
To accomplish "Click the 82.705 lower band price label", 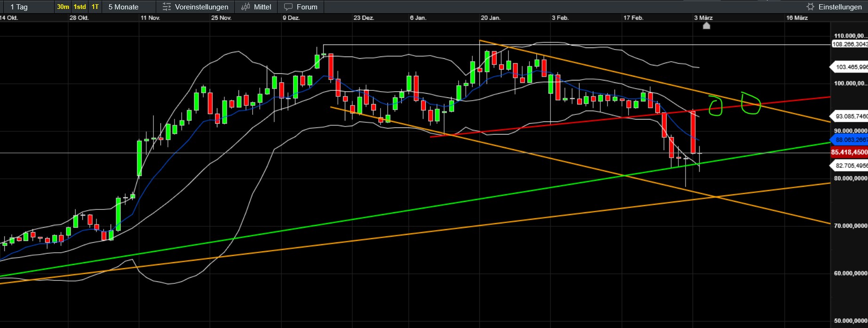I will (849, 166).
